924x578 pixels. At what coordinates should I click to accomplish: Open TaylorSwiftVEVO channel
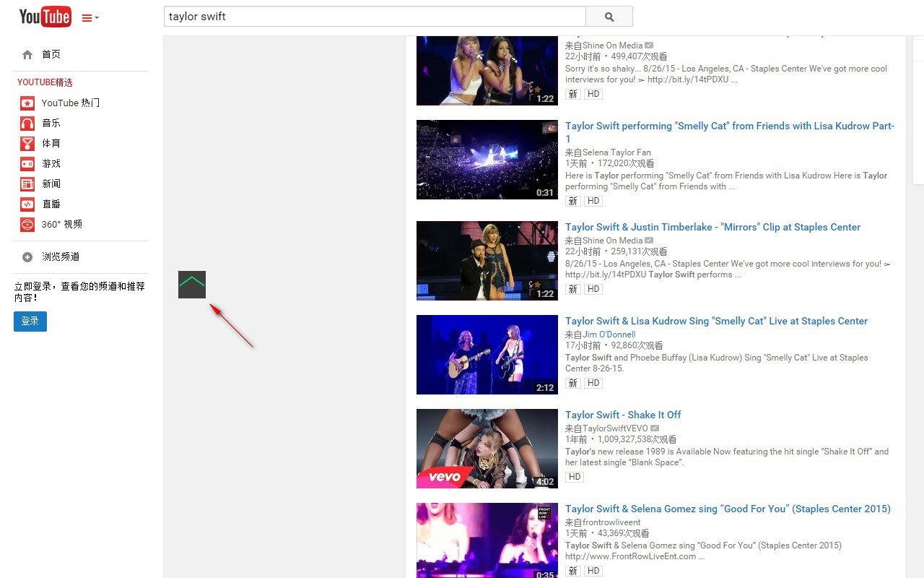click(x=615, y=428)
